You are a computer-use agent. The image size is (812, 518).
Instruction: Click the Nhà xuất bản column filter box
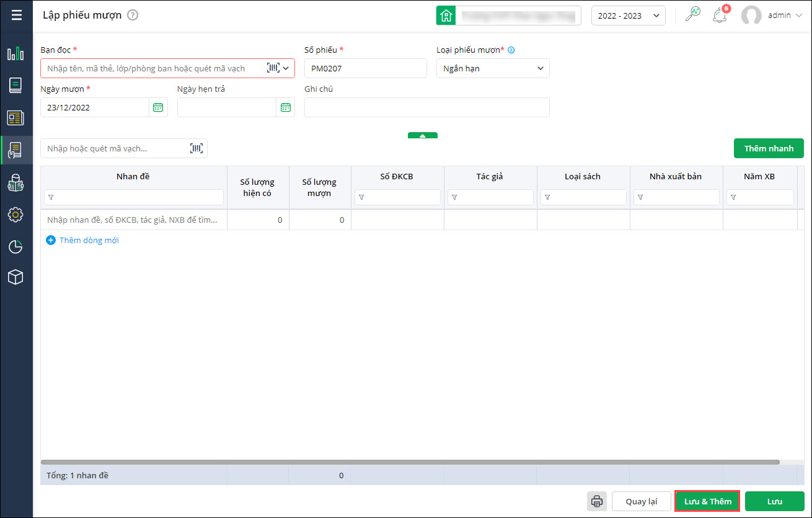click(x=677, y=197)
